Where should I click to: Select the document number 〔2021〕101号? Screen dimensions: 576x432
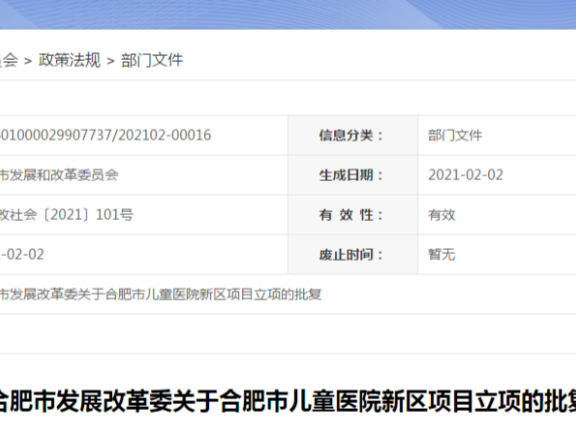[x=66, y=215]
